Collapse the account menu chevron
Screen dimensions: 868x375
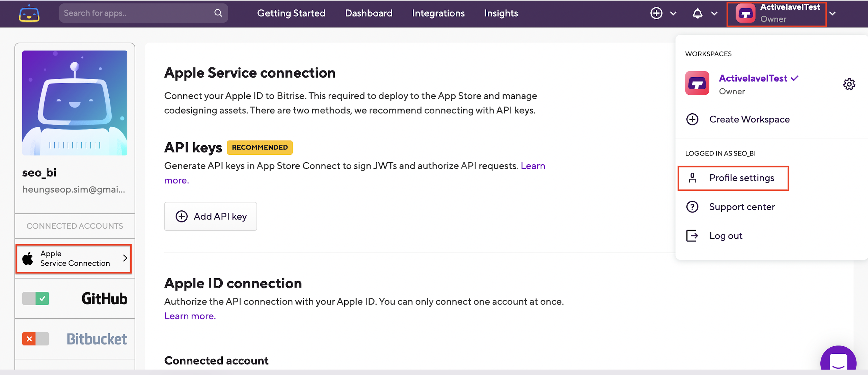click(833, 13)
